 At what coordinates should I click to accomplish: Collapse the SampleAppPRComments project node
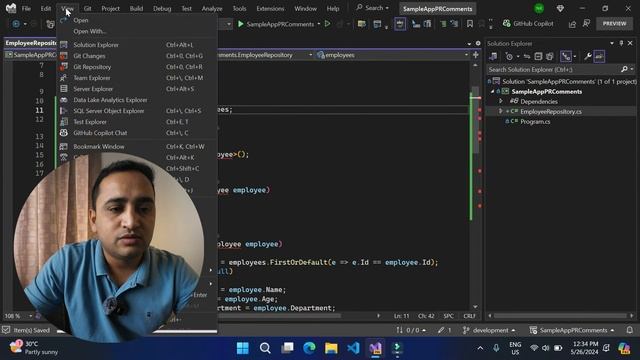tap(492, 91)
